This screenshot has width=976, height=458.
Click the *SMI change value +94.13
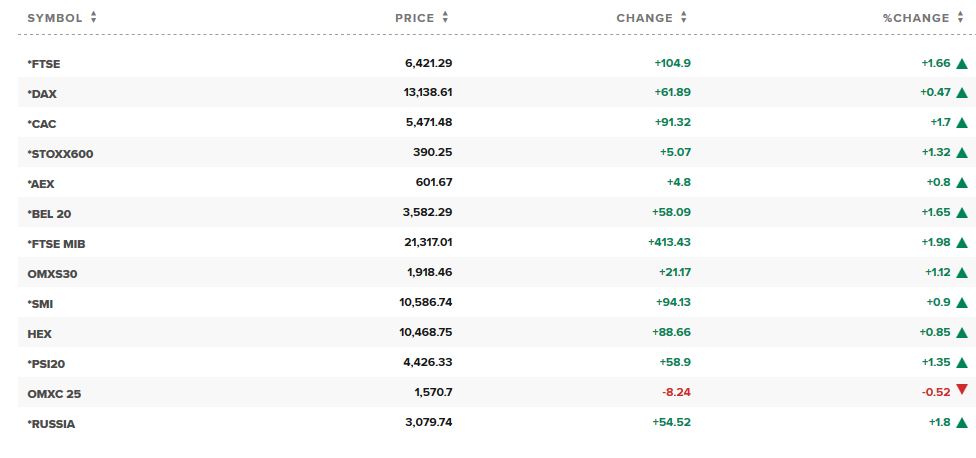[673, 302]
